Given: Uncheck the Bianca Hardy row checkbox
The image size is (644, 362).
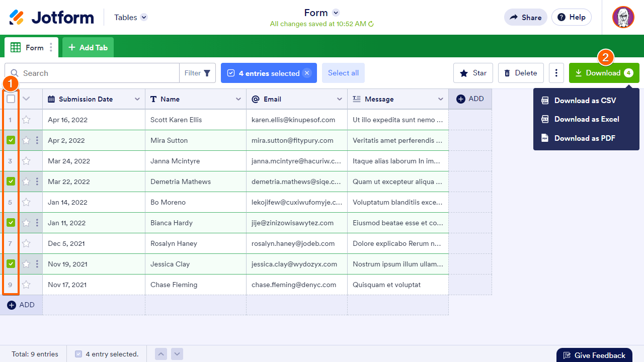Looking at the screenshot, I should [x=11, y=223].
